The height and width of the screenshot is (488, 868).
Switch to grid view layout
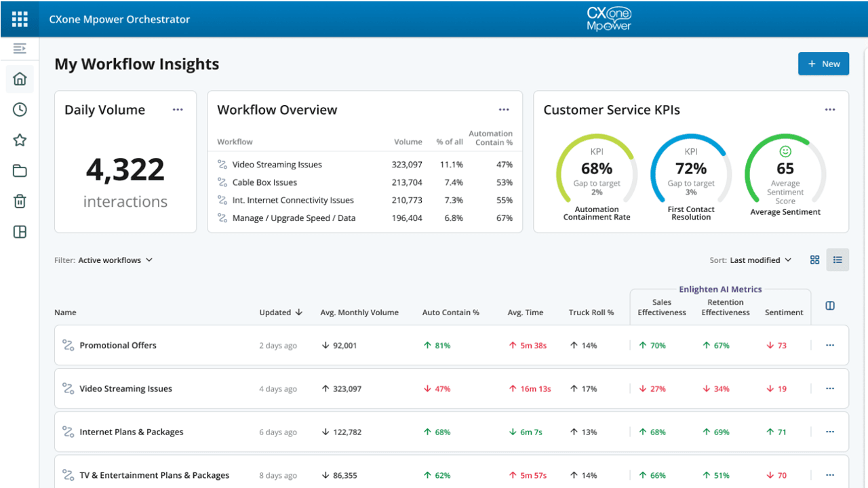pyautogui.click(x=814, y=260)
